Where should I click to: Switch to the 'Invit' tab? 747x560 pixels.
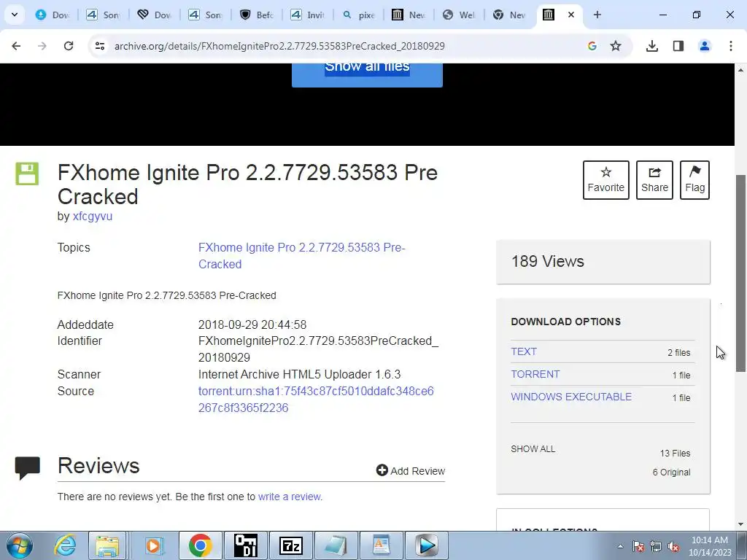coord(309,15)
